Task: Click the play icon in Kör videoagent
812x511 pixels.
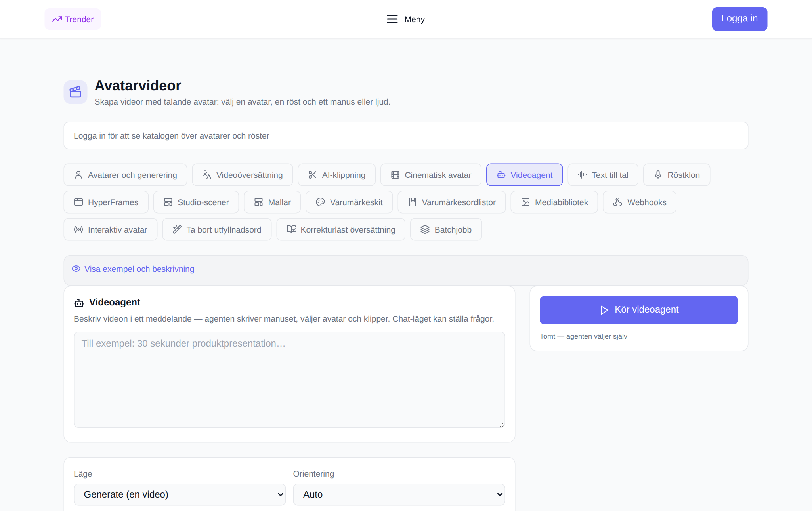Action: (x=604, y=310)
